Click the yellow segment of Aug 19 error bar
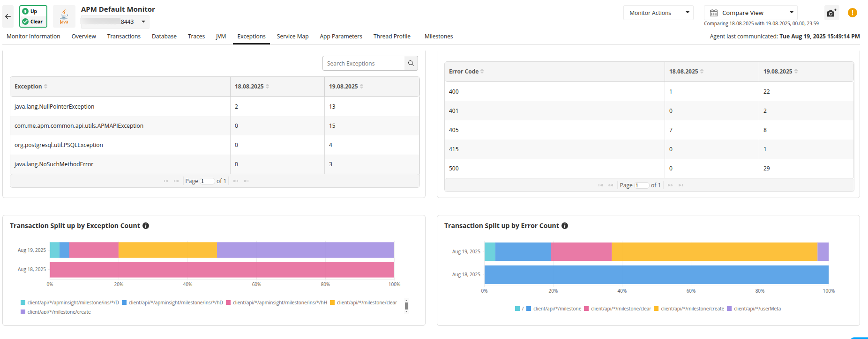The image size is (868, 339). pyautogui.click(x=714, y=251)
